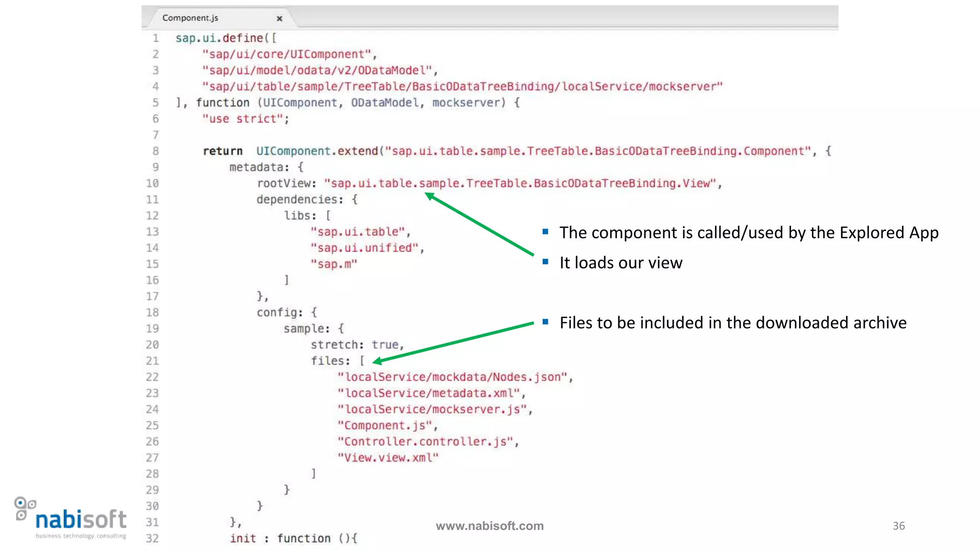Click the "View.view.xml" string
The height and width of the screenshot is (551, 980).
(388, 458)
